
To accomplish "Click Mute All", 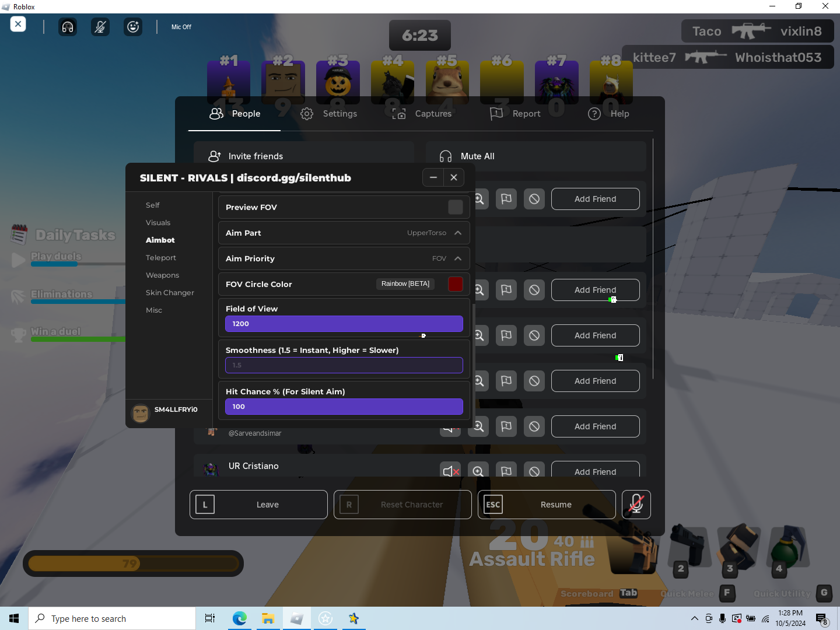I will [536, 156].
